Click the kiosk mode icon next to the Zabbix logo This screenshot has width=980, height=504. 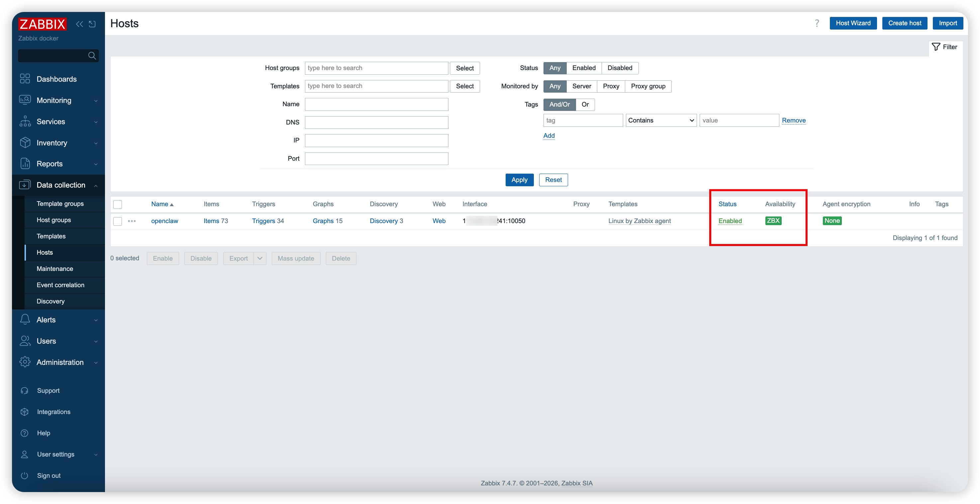click(92, 24)
